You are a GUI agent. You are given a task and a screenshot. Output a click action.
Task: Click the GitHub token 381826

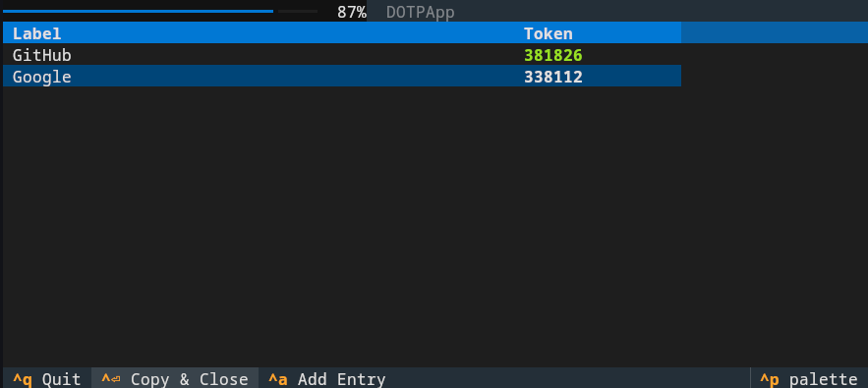coord(553,55)
